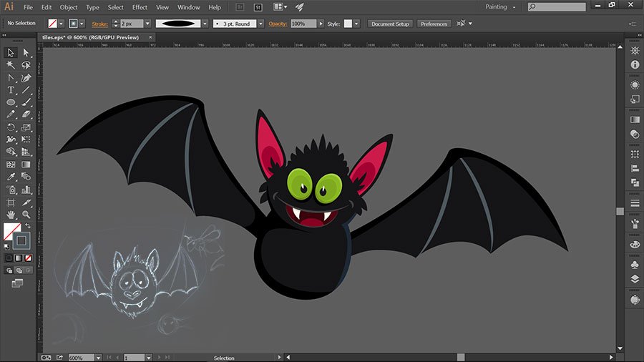Select the Eyedropper tool
This screenshot has height=362, width=644.
click(11, 177)
